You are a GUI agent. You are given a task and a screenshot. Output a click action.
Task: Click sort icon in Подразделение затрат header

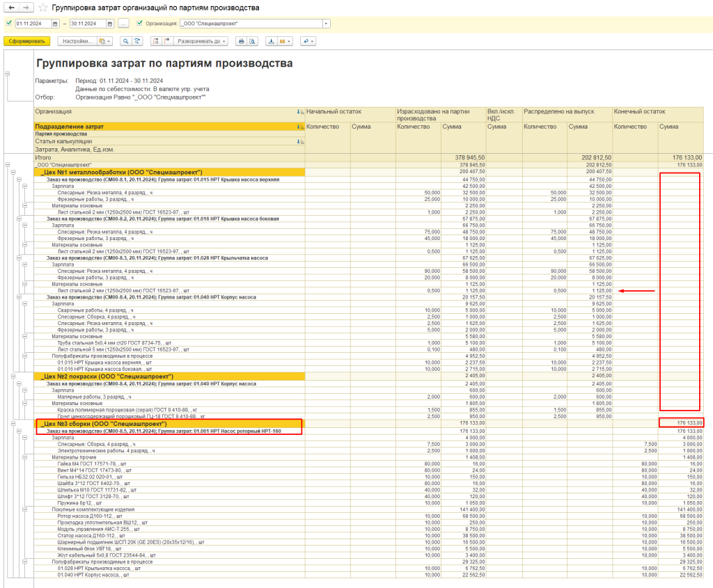pos(300,127)
